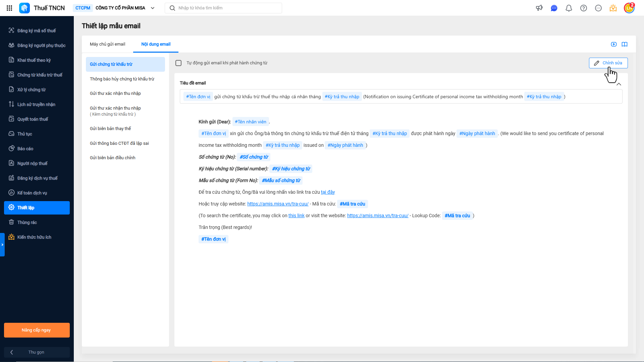644x362 pixels.
Task: Open Kế toán dịch vụ menu
Action: click(x=37, y=193)
